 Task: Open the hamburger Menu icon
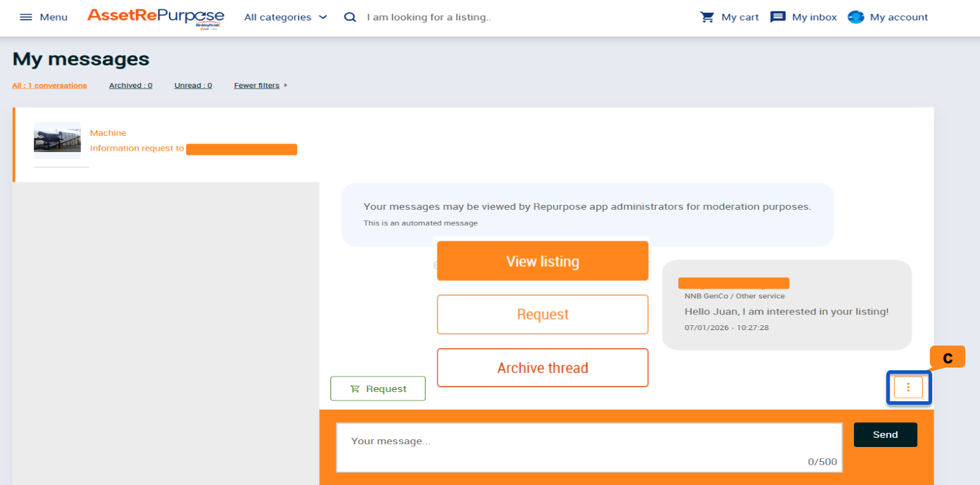26,17
